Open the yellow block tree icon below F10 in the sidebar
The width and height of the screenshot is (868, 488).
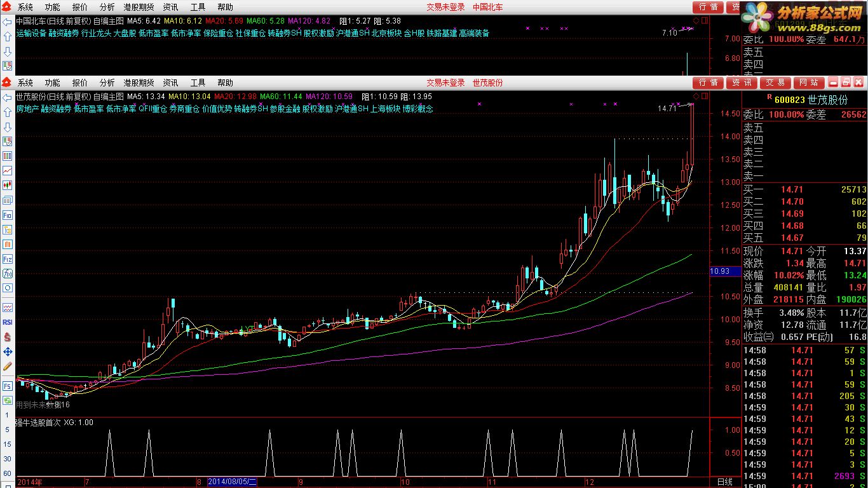(x=7, y=229)
